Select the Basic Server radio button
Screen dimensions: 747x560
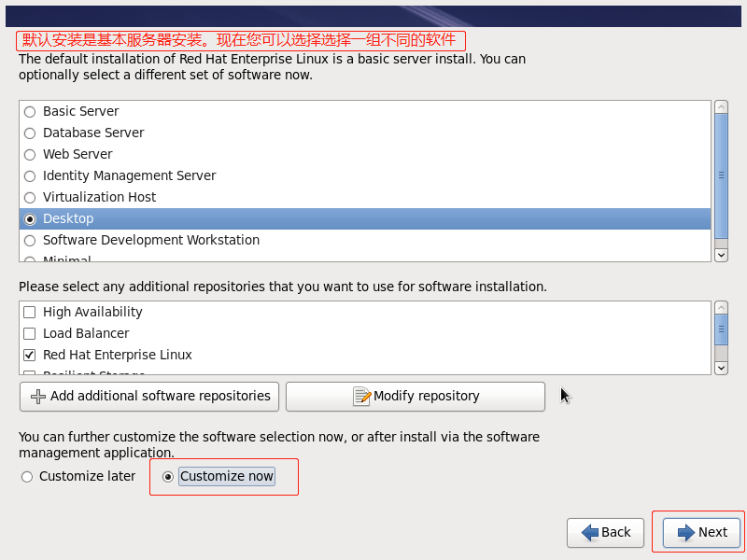point(30,112)
